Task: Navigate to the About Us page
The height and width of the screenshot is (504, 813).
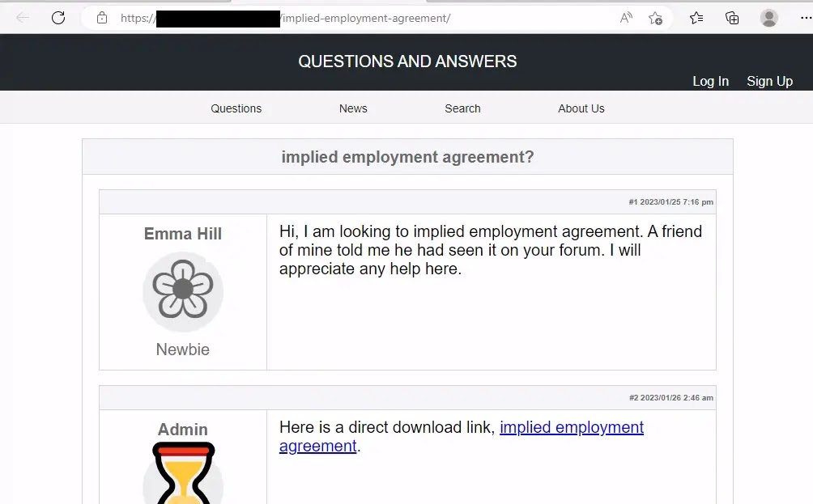Action: coord(581,108)
